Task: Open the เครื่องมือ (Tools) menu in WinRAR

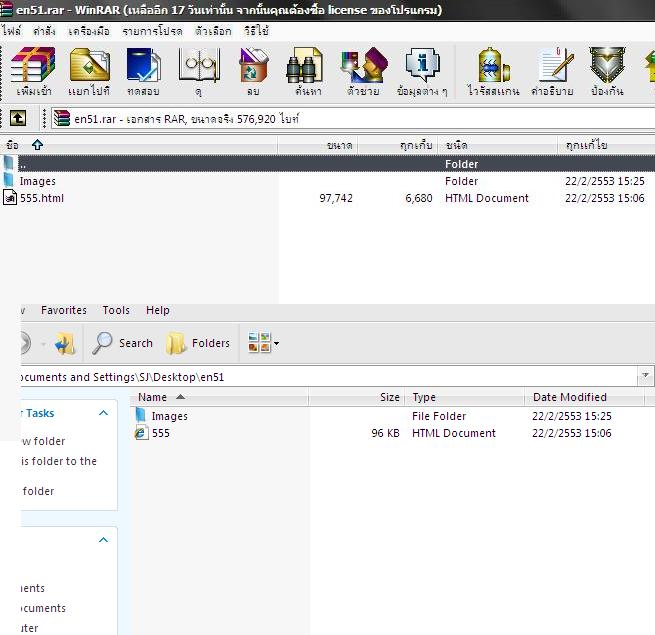Action: point(89,31)
